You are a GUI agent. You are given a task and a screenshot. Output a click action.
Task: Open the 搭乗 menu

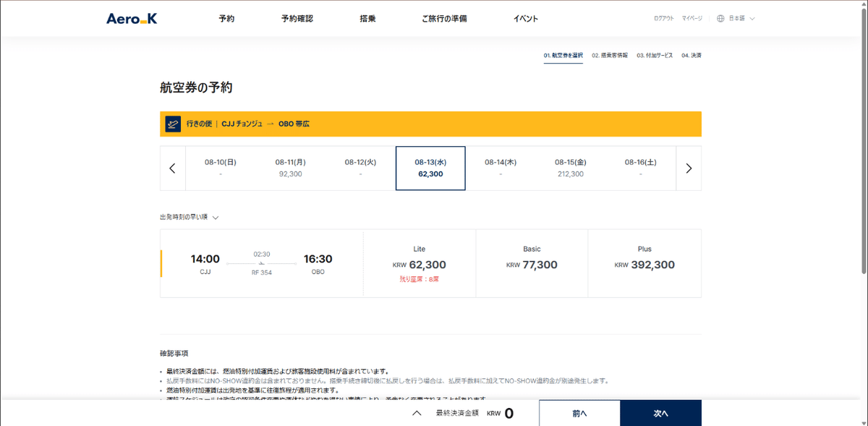[367, 19]
